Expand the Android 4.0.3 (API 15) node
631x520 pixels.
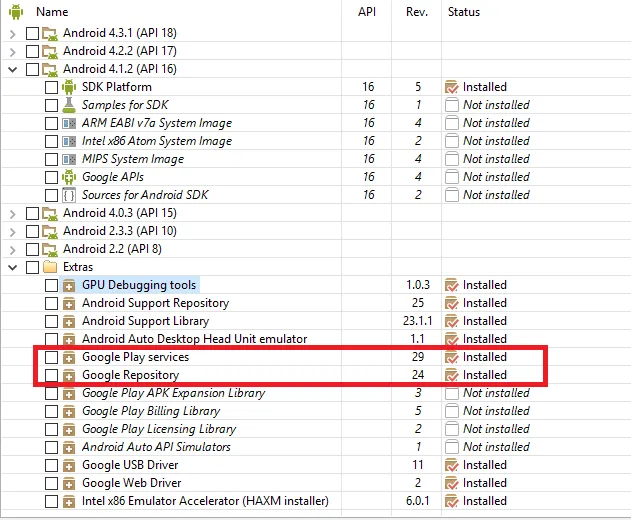pos(13,213)
